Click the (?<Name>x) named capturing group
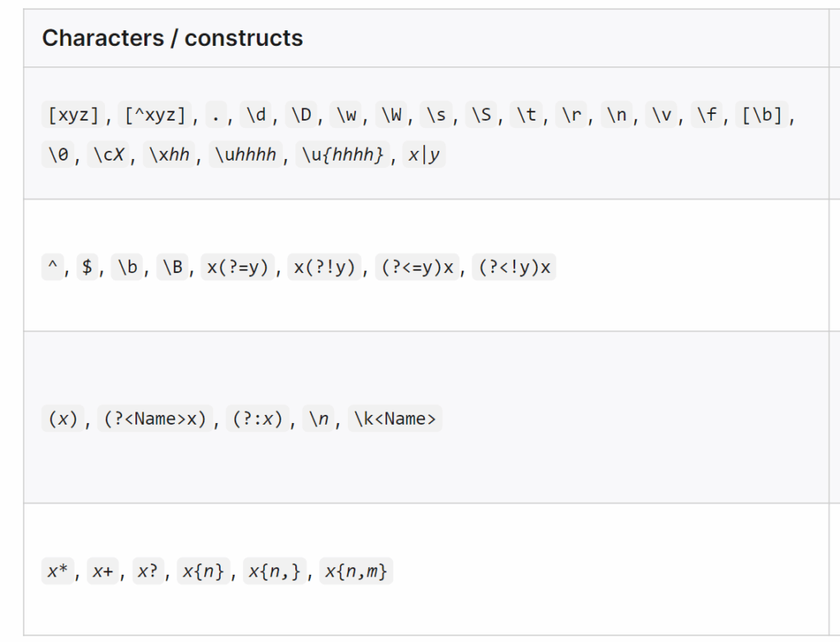The image size is (840, 642). tap(155, 419)
